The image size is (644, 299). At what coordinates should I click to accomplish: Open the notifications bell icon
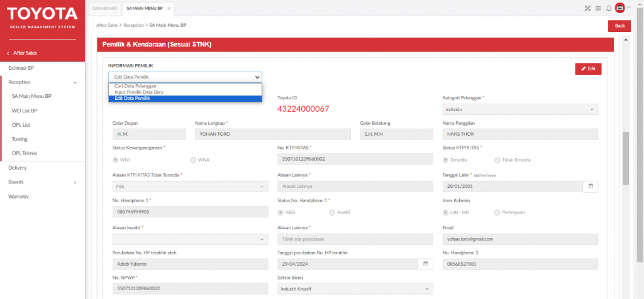[x=609, y=8]
